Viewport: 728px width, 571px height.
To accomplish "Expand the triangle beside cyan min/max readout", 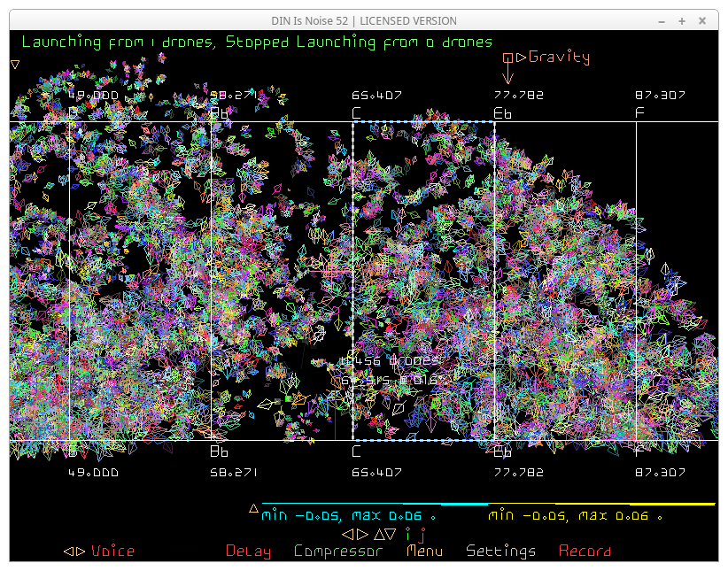I will (x=253, y=509).
